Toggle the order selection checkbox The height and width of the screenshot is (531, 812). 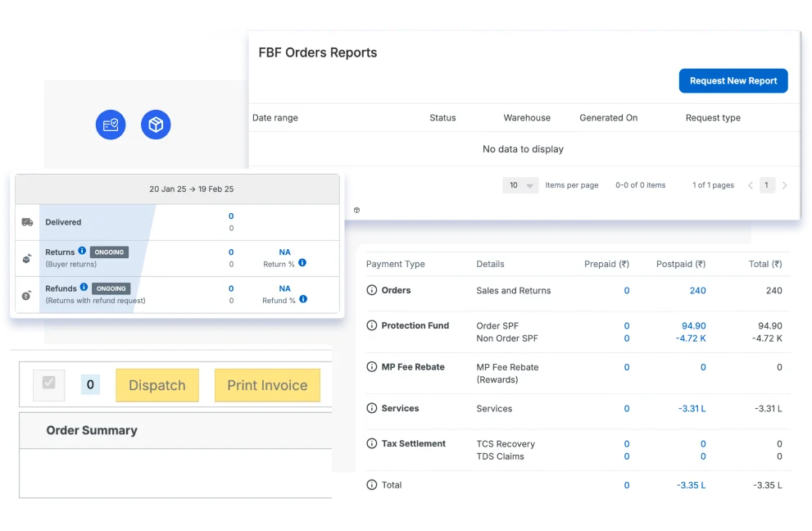pyautogui.click(x=49, y=384)
